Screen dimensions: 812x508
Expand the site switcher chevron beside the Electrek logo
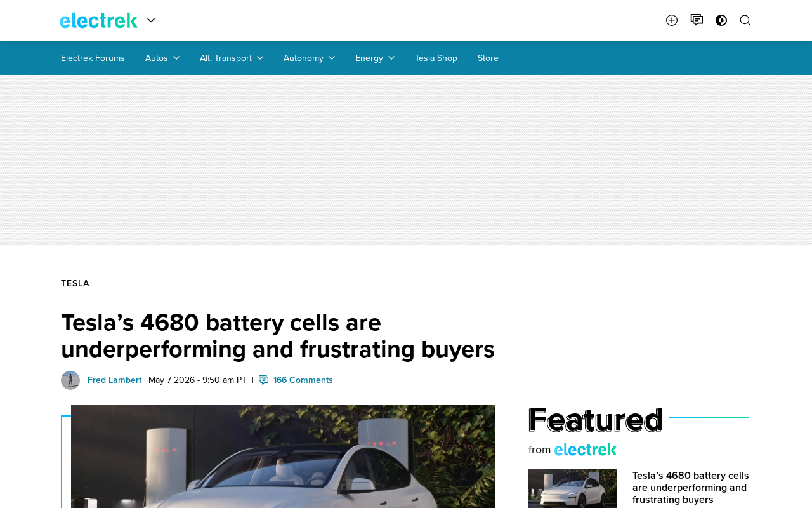coord(151,20)
